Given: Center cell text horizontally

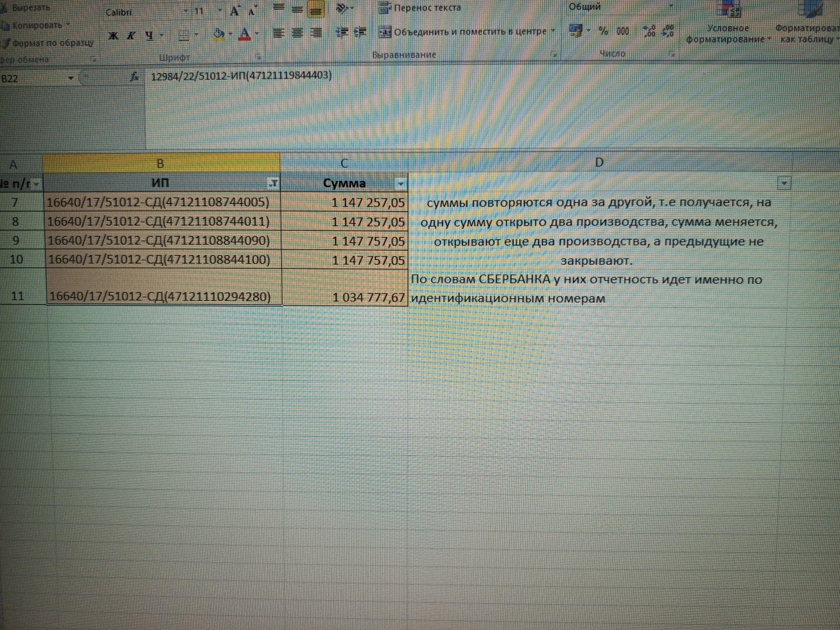Looking at the screenshot, I should [x=297, y=33].
